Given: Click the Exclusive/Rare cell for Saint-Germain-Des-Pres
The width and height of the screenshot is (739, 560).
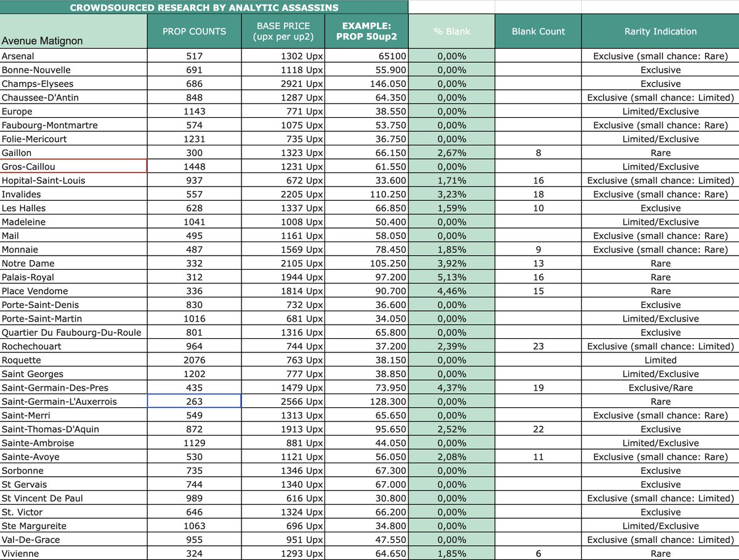Looking at the screenshot, I should point(660,388).
